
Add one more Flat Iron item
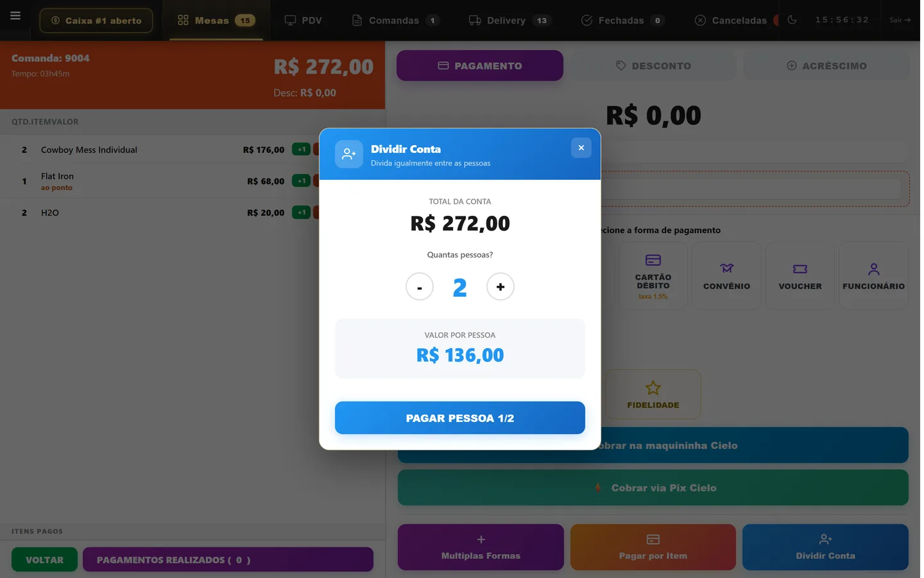(x=301, y=181)
